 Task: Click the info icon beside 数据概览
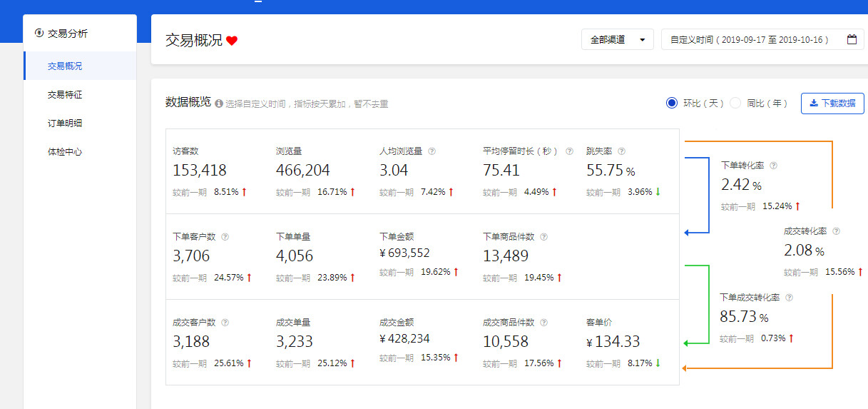click(x=219, y=103)
